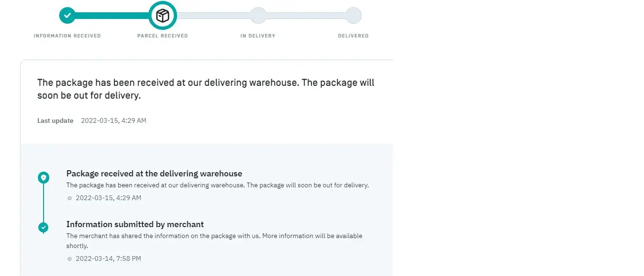Select the In Delivery step circle
The width and height of the screenshot is (644, 276).
coord(258,16)
